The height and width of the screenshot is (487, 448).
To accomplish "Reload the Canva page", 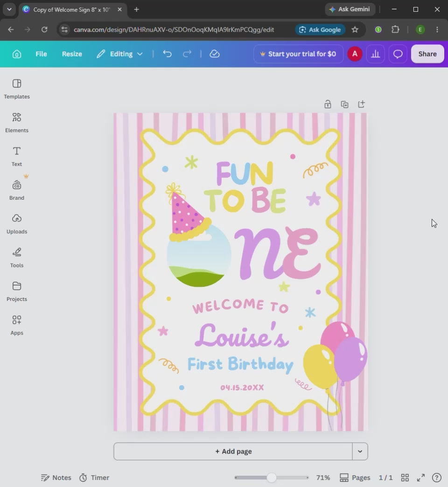I will pyautogui.click(x=44, y=30).
